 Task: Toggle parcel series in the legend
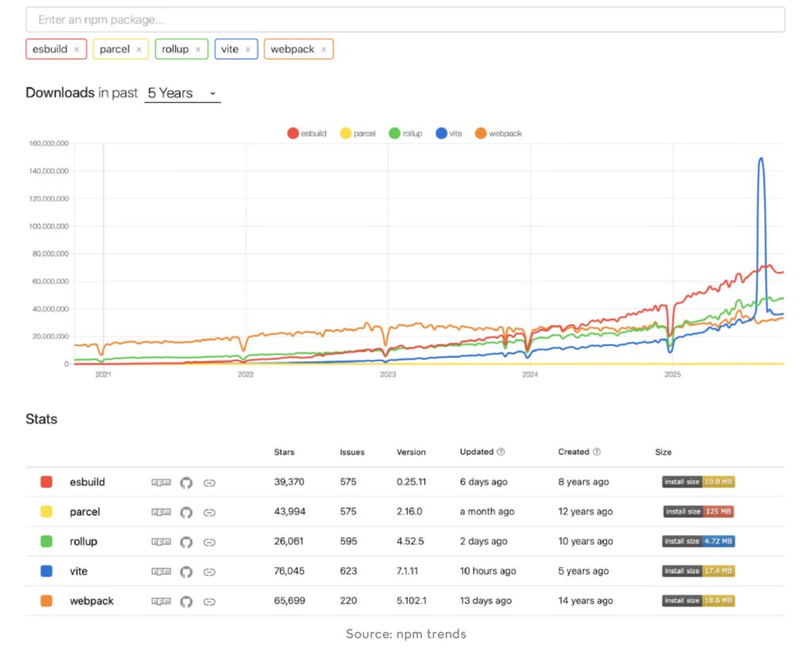357,133
